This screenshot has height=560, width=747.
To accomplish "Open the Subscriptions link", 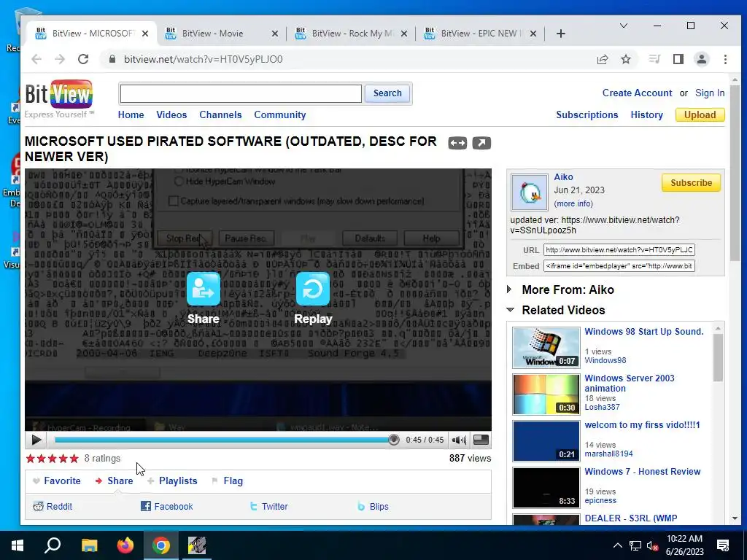I will (587, 114).
